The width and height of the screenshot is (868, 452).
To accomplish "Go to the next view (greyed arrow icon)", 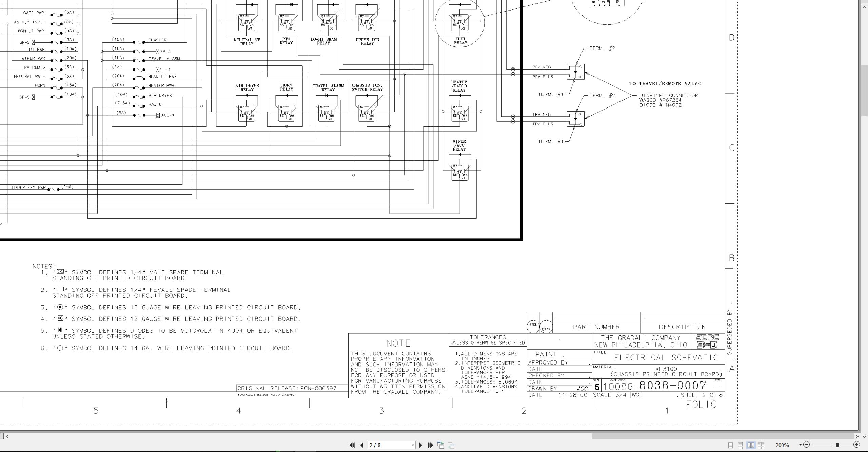I will (x=451, y=445).
